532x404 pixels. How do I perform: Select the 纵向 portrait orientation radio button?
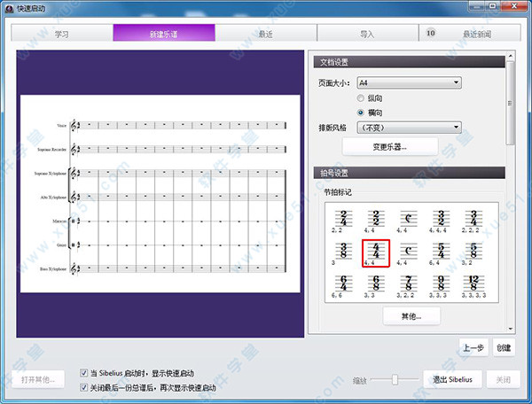pyautogui.click(x=361, y=97)
